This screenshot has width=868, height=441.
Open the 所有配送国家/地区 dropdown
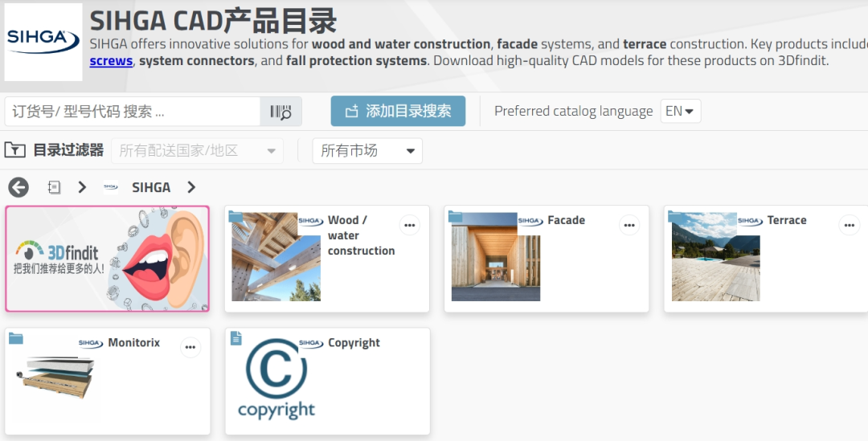coord(197,150)
